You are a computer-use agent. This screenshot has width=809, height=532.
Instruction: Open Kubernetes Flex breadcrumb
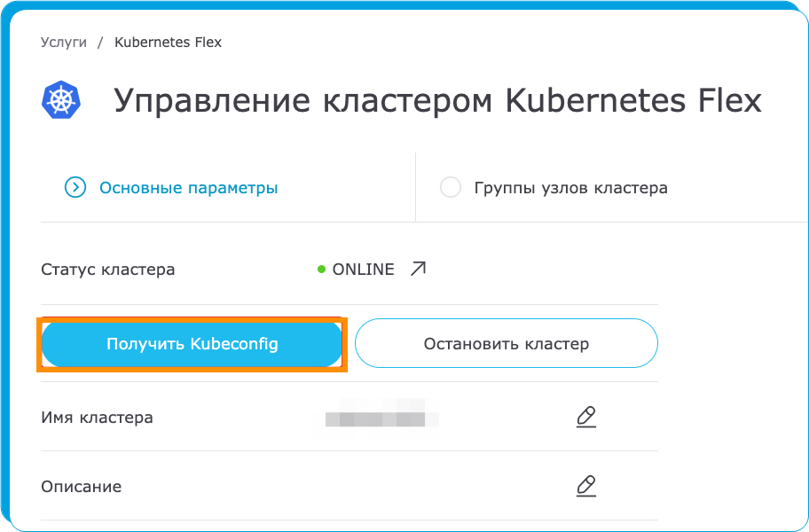(168, 43)
